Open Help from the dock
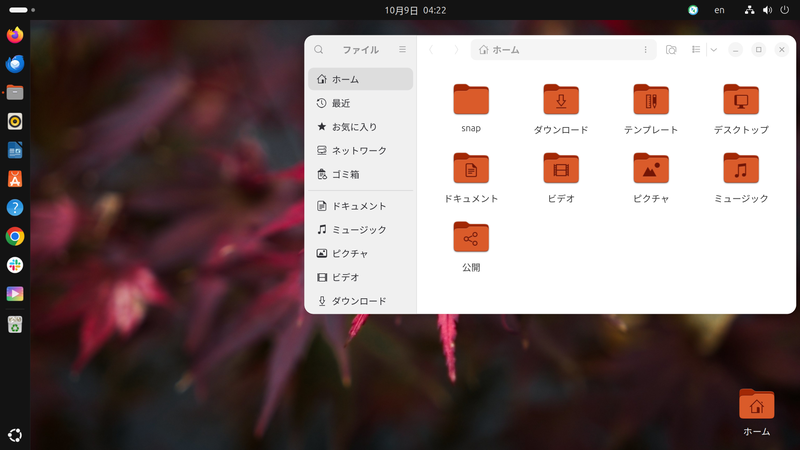The height and width of the screenshot is (450, 800). coord(15,208)
